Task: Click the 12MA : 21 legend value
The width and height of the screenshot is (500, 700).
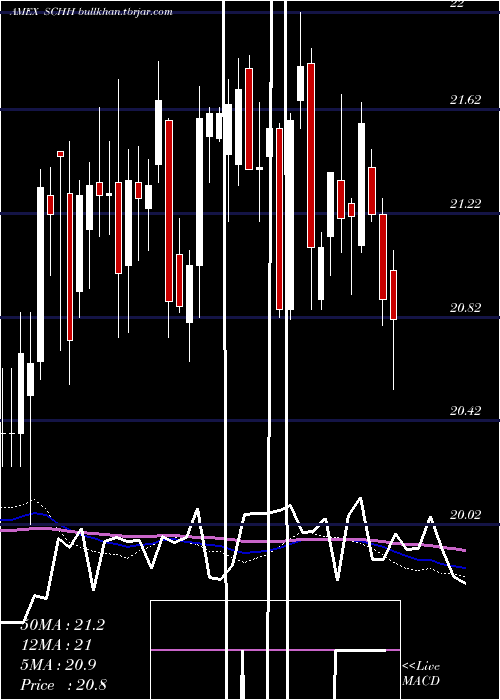Action: tap(56, 644)
